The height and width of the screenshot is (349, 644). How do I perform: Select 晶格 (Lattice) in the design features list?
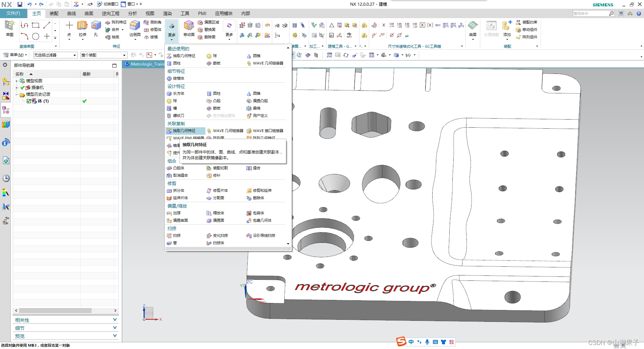point(253,108)
